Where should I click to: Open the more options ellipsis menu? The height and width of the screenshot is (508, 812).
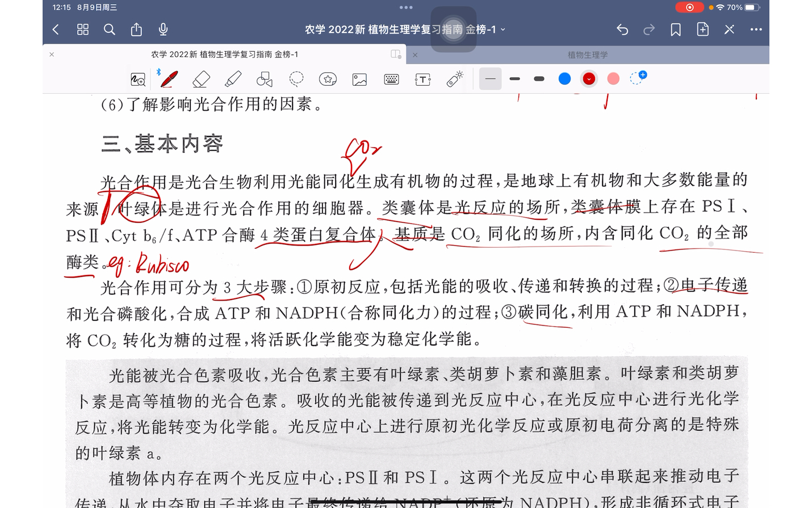756,30
